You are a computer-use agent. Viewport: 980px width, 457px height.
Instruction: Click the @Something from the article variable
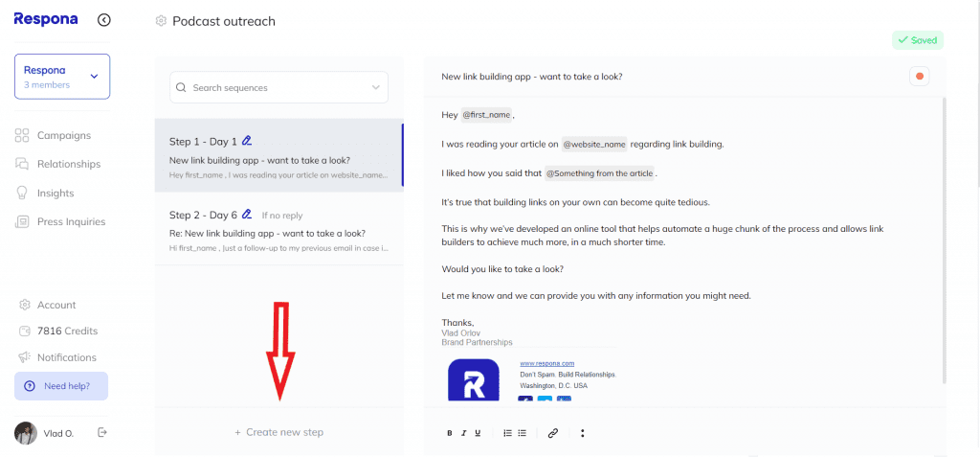[x=599, y=173]
